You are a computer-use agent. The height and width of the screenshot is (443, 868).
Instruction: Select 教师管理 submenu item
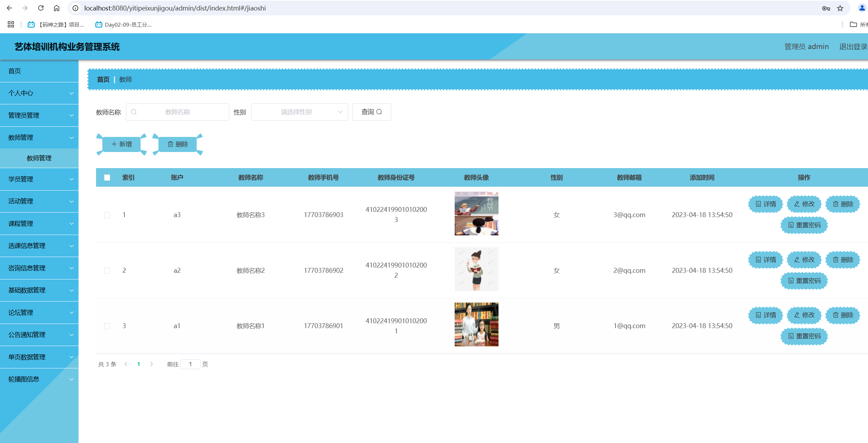pos(39,158)
